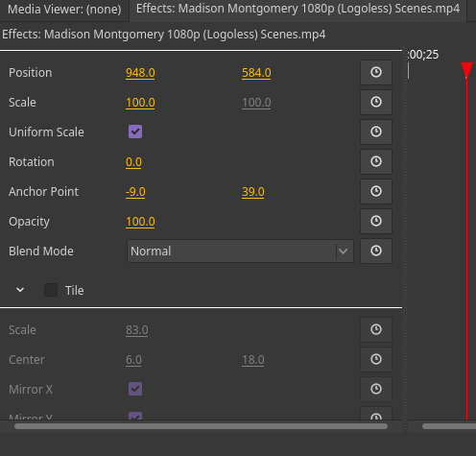Click the Effects clip title header text
Viewport: 476px width, 456px height.
(164, 35)
